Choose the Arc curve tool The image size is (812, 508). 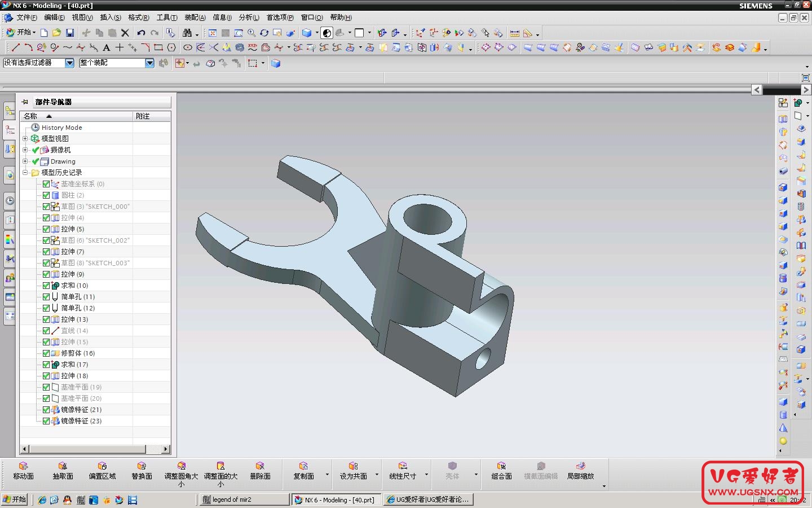pos(28,47)
